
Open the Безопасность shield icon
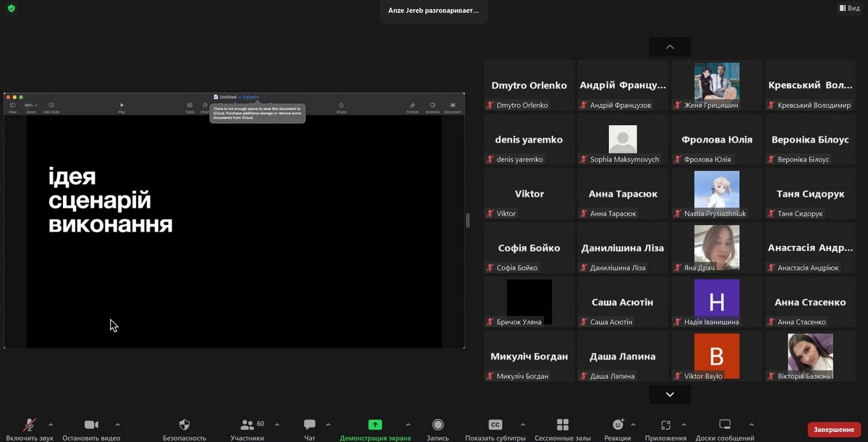click(184, 425)
